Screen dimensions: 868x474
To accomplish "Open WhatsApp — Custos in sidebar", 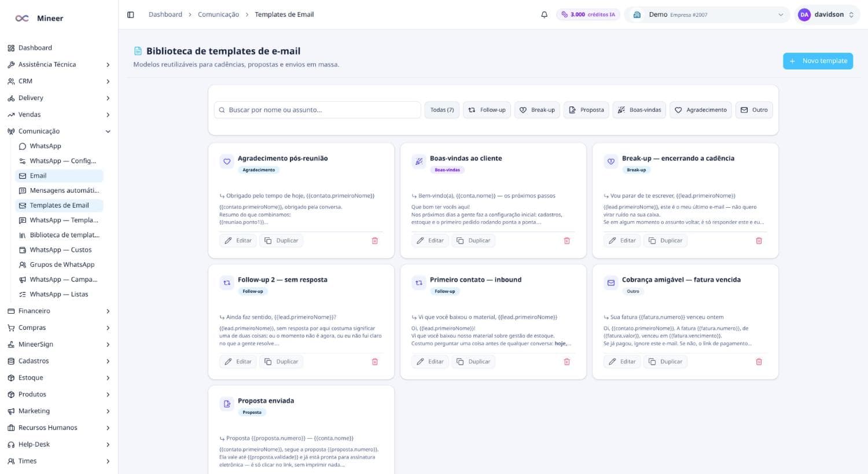I will [59, 250].
